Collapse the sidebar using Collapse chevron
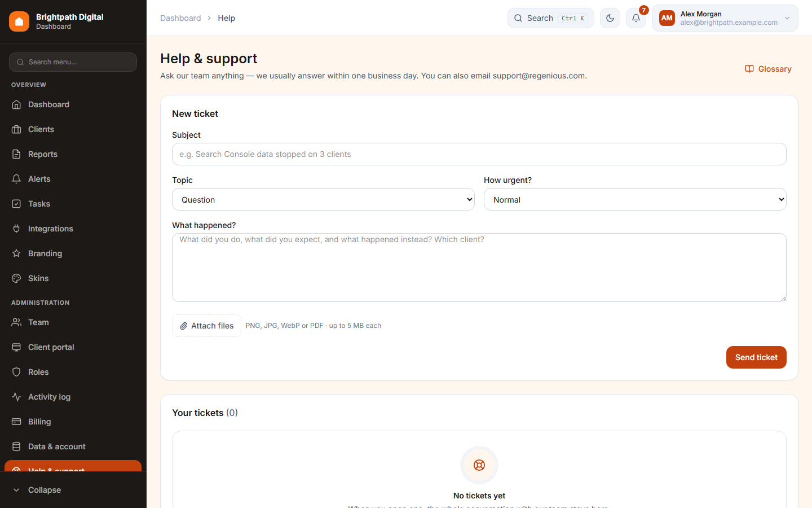Screen dimensions: 812x508 tap(16, 490)
